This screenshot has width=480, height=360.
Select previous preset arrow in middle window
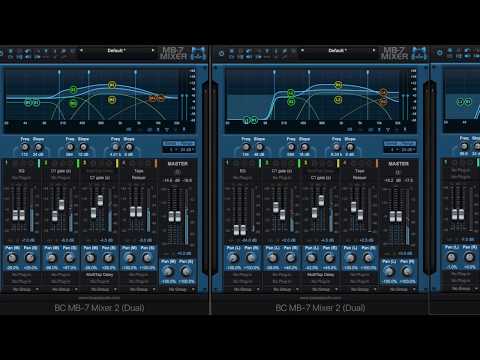[302, 50]
